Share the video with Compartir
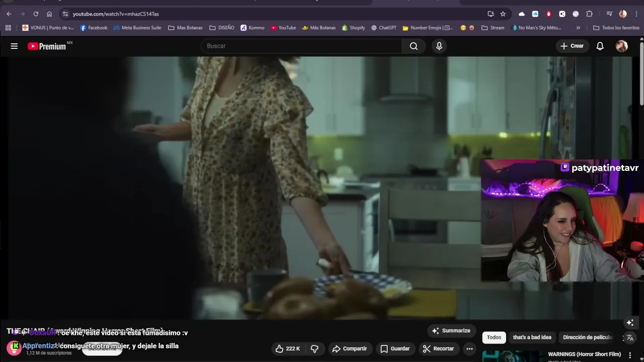 click(x=350, y=348)
